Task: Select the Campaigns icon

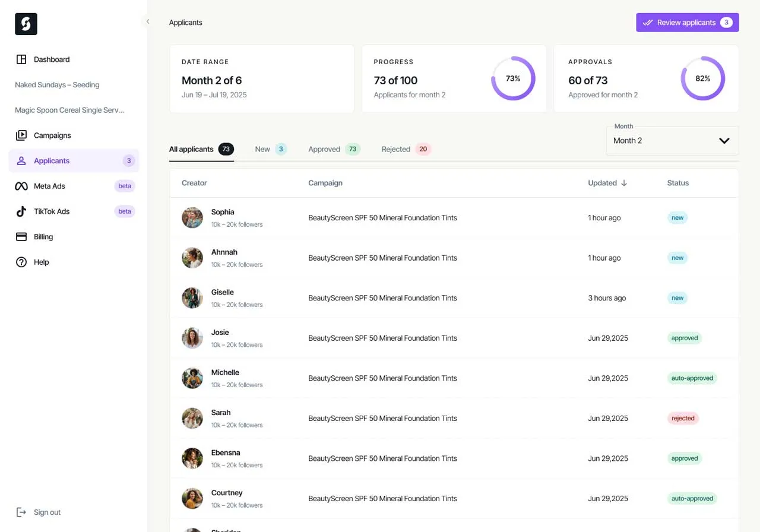Action: tap(20, 135)
